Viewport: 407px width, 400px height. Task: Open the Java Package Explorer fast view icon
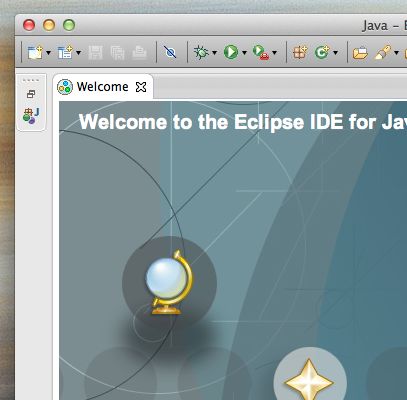pyautogui.click(x=31, y=116)
